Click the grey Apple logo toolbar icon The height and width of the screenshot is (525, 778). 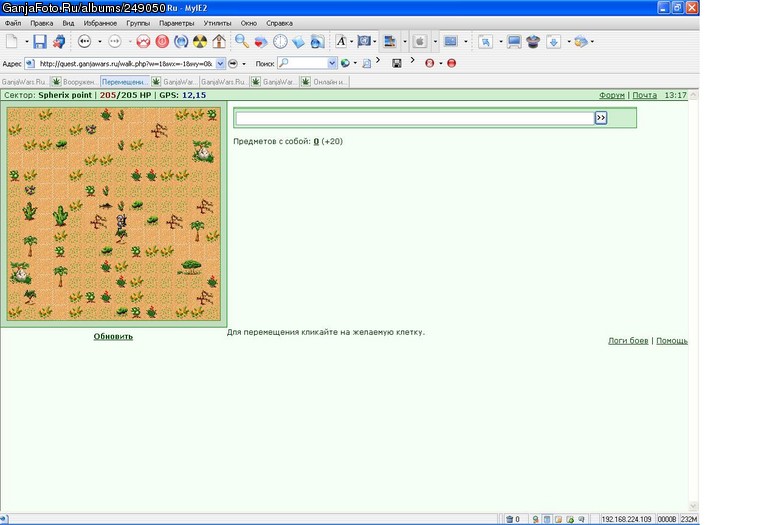tap(420, 41)
